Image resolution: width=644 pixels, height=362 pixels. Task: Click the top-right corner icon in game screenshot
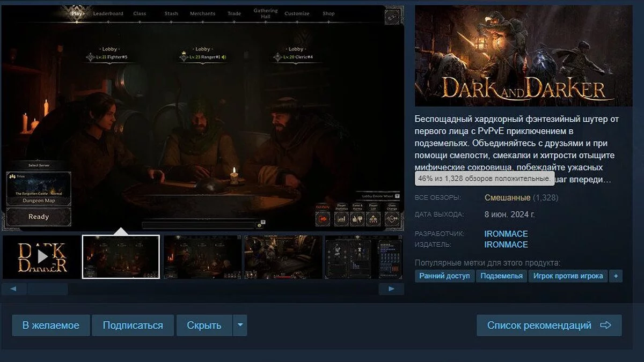tap(392, 16)
